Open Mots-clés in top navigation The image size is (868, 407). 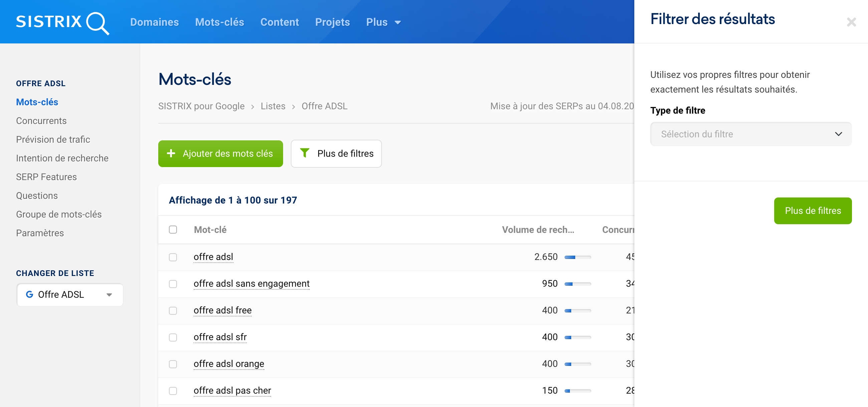coord(220,22)
